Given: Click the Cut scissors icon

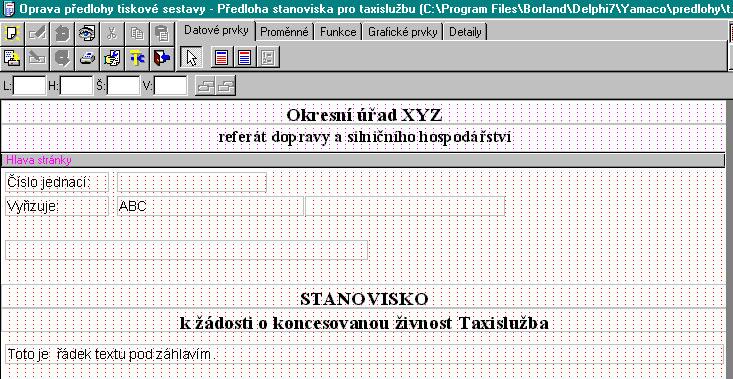Looking at the screenshot, I should [x=112, y=33].
